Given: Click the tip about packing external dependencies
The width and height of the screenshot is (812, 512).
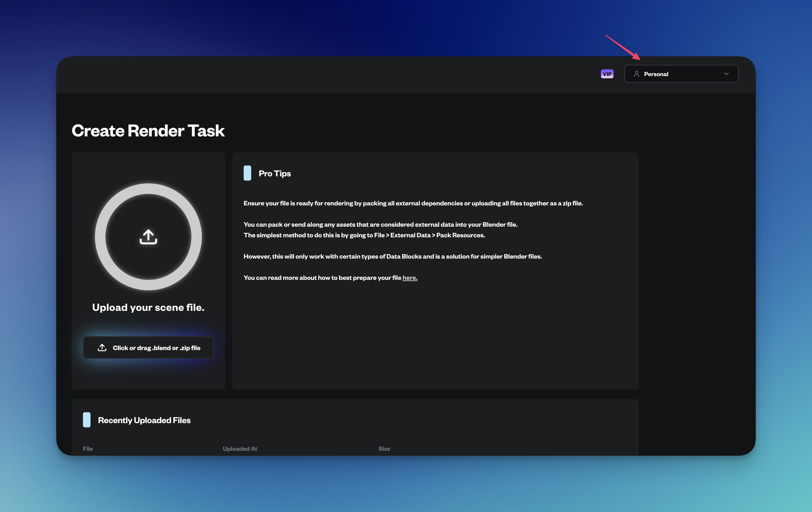Looking at the screenshot, I should click(413, 203).
